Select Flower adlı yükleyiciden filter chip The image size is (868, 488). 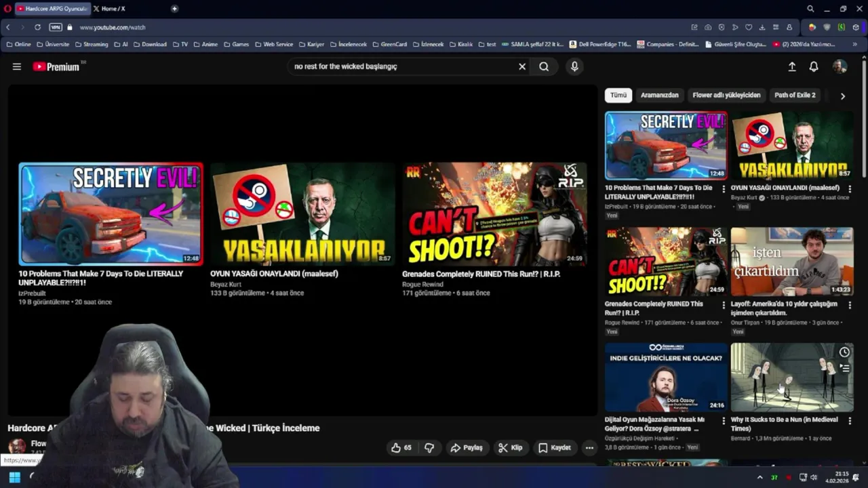click(726, 96)
